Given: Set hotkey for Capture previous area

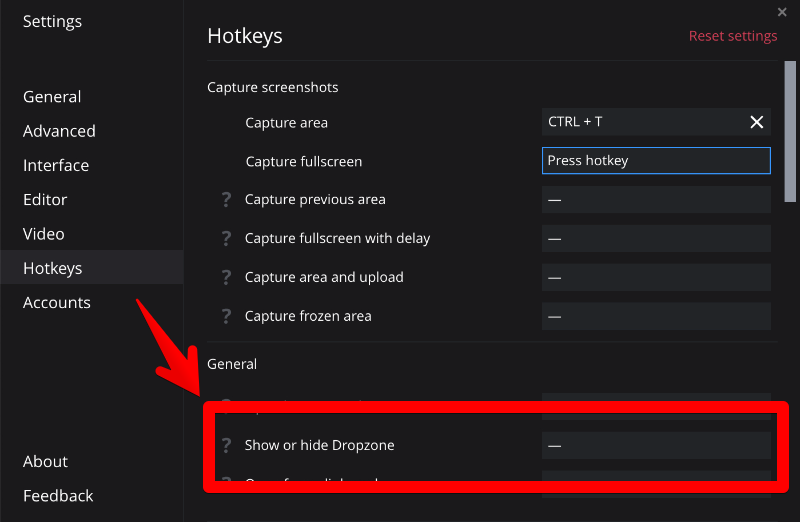Looking at the screenshot, I should click(656, 200).
